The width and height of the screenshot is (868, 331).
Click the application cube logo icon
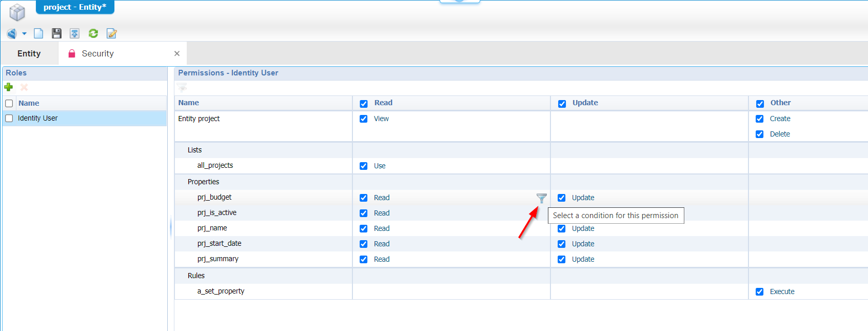pos(17,12)
